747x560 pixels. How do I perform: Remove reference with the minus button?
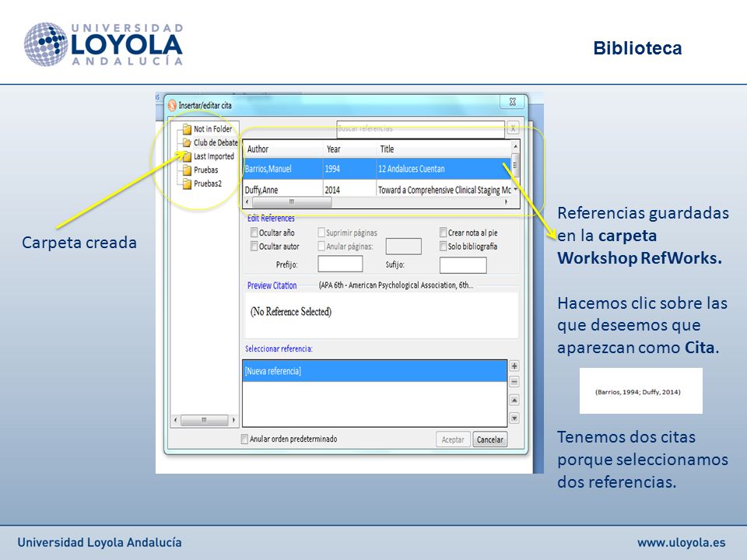pos(514,381)
